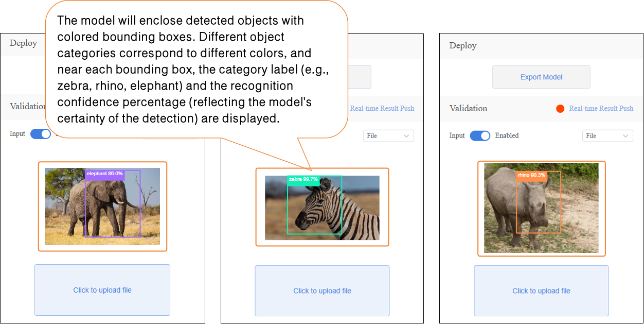Click the orange rhino 90.3% detection label
The image size is (644, 324).
(531, 175)
